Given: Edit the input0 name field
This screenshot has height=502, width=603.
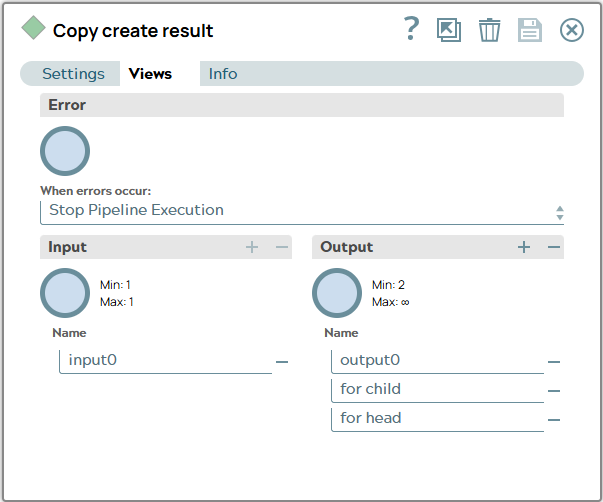Looking at the screenshot, I should [166, 361].
